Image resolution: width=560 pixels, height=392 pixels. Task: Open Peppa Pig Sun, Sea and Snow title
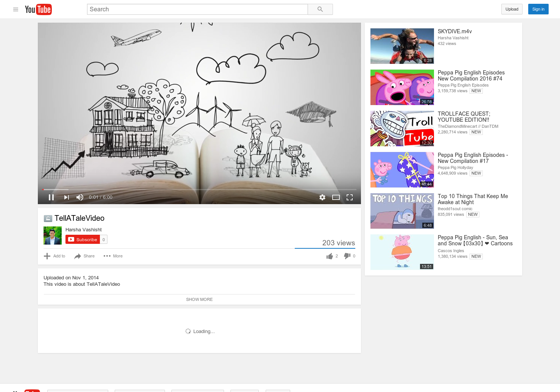475,240
